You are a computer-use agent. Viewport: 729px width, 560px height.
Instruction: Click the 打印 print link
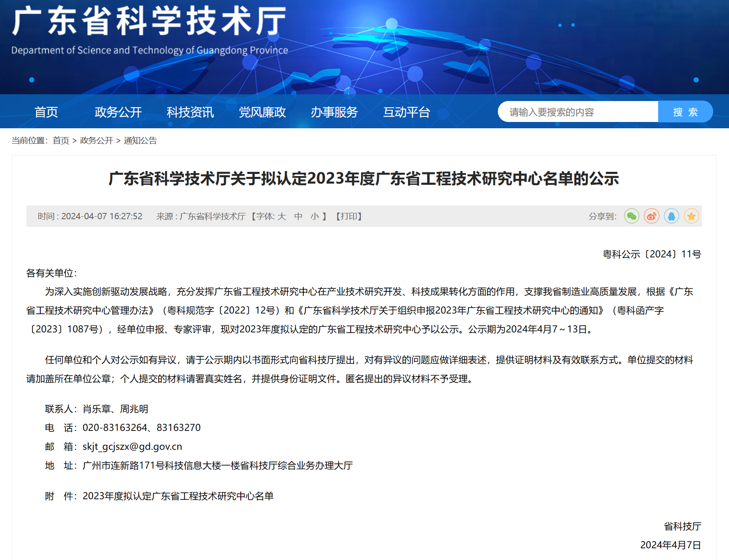click(349, 216)
